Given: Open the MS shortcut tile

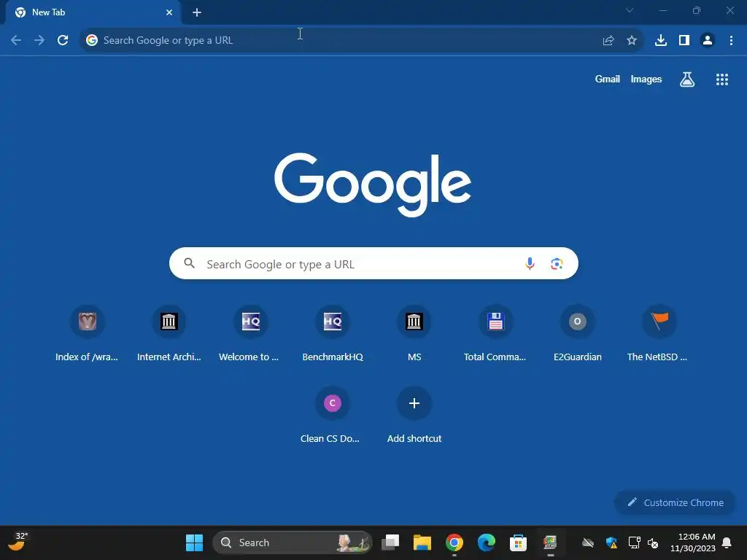Looking at the screenshot, I should 414,335.
